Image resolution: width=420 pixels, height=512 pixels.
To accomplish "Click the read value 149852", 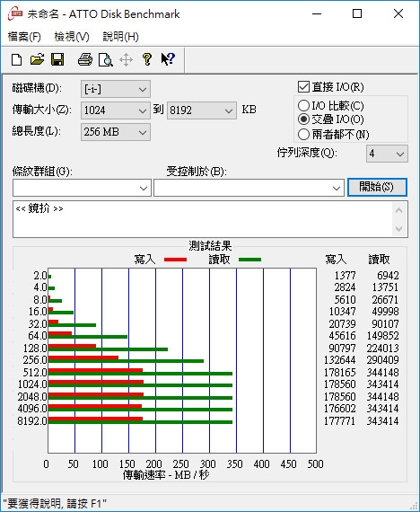I will pos(382,336).
